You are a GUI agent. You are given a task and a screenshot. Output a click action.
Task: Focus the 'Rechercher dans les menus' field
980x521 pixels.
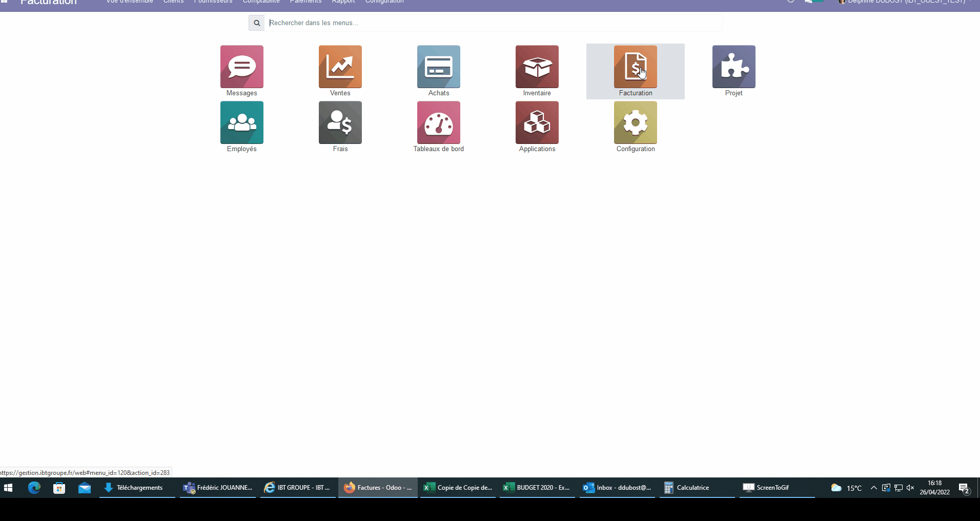point(492,23)
